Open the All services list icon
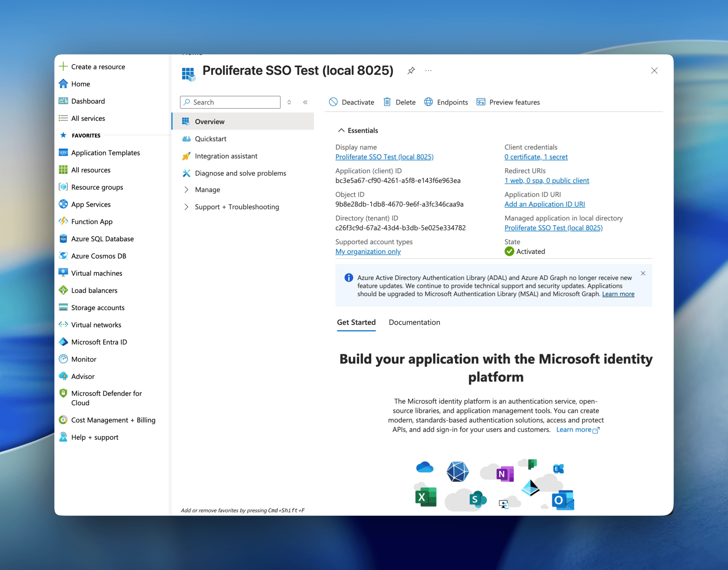The image size is (728, 570). [63, 118]
